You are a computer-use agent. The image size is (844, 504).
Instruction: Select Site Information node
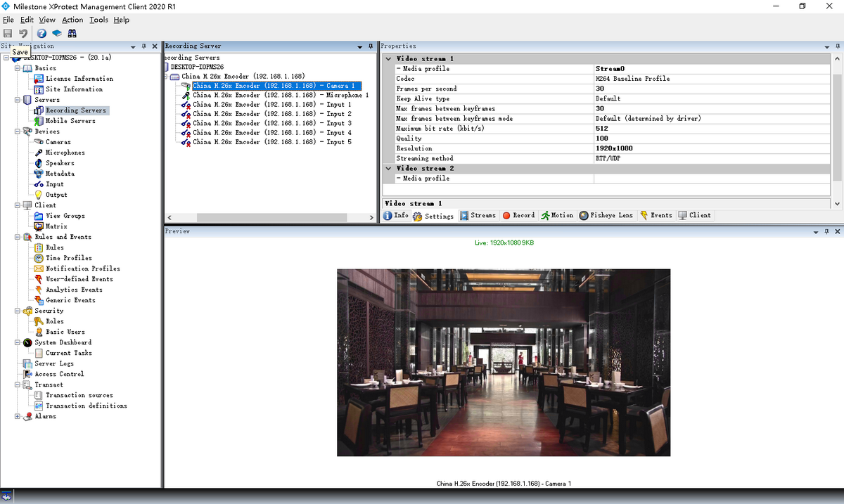tap(74, 89)
